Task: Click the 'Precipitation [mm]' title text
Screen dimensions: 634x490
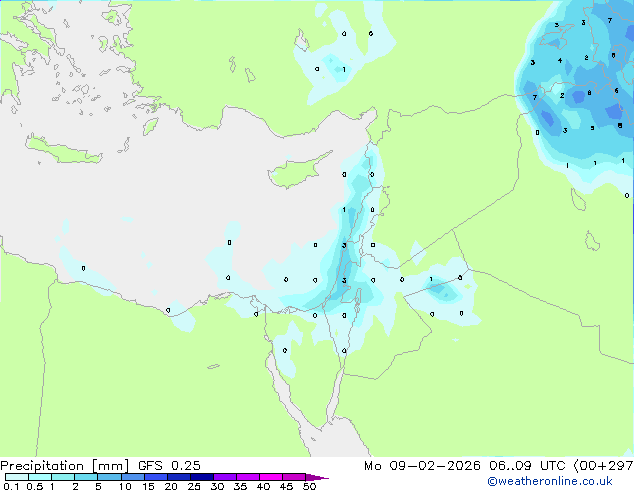Action: click(65, 466)
